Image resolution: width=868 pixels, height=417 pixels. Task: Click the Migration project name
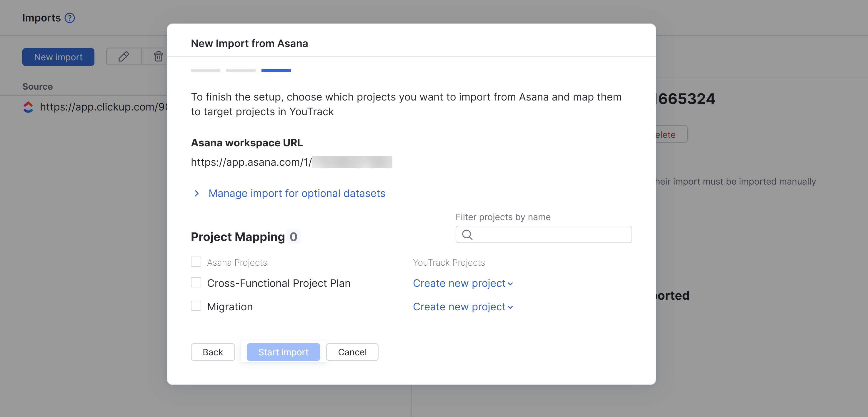tap(230, 307)
